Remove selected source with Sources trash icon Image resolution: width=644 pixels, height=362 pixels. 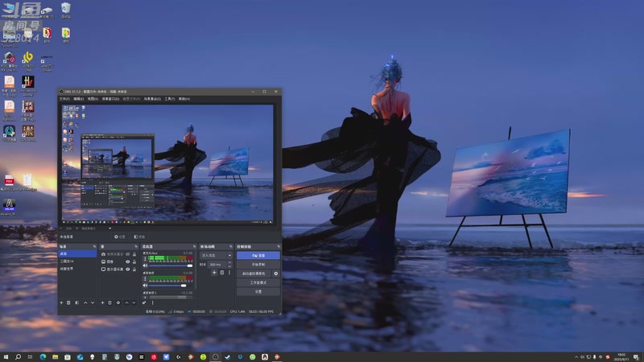109,303
